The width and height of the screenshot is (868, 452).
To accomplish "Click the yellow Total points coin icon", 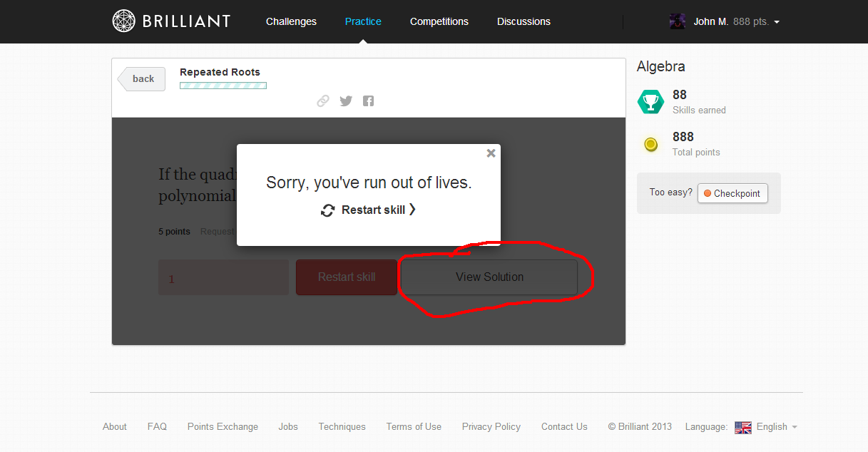I will pos(650,145).
